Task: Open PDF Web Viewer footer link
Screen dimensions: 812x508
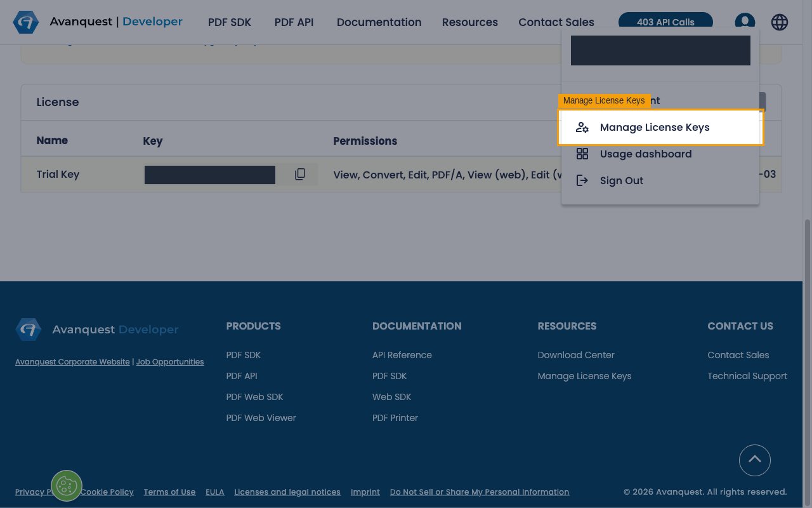Action: coord(261,418)
